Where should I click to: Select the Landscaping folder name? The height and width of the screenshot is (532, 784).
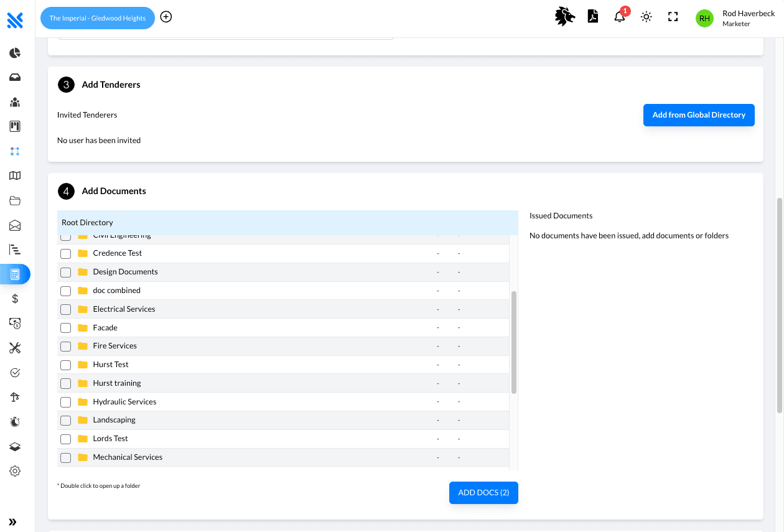[114, 420]
